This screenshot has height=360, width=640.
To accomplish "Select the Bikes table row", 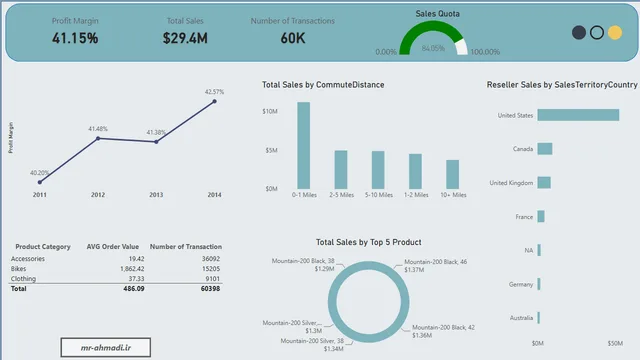I will [x=116, y=269].
